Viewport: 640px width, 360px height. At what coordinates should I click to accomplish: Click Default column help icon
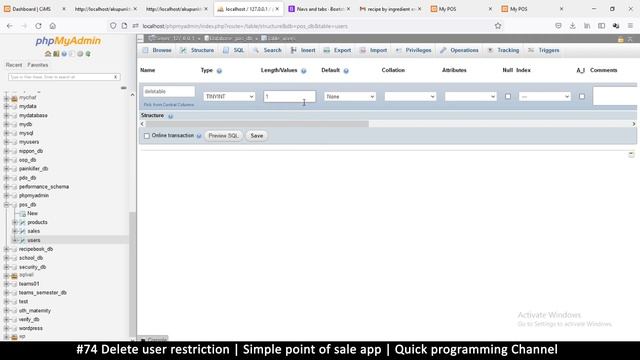point(346,71)
